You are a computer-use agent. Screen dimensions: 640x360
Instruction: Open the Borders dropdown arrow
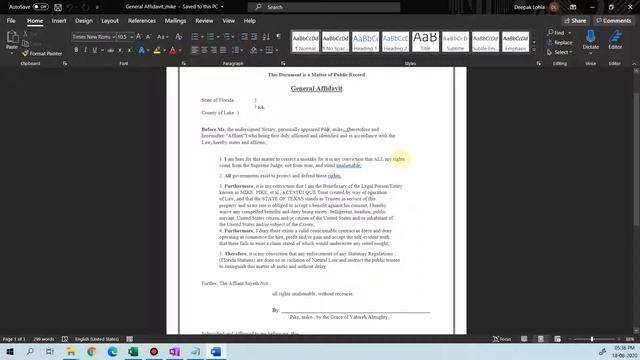pyautogui.click(x=276, y=50)
